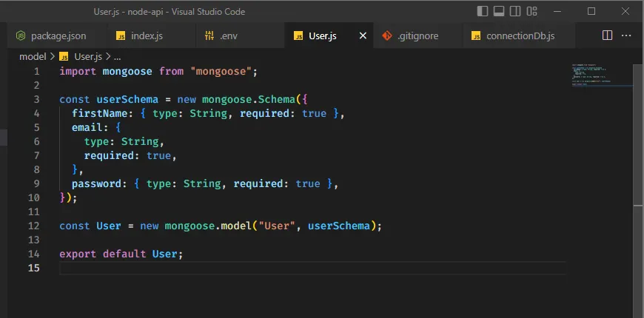Switch to the .gitignore tab
This screenshot has width=644, height=318.
click(418, 35)
